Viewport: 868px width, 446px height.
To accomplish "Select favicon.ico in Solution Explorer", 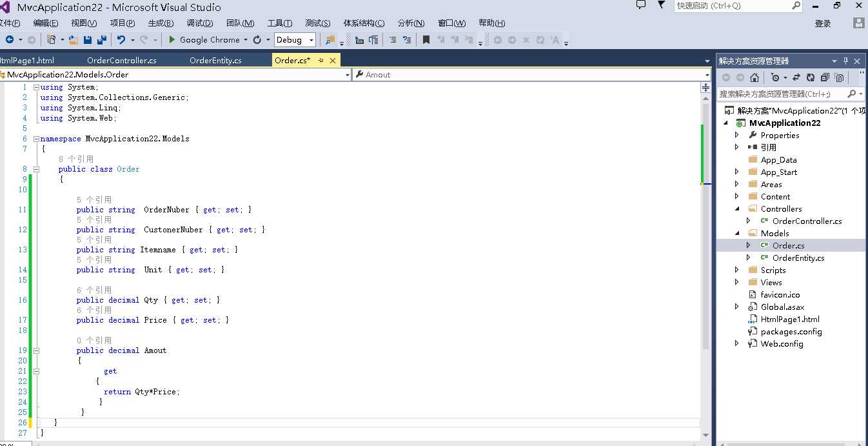I will [x=780, y=295].
